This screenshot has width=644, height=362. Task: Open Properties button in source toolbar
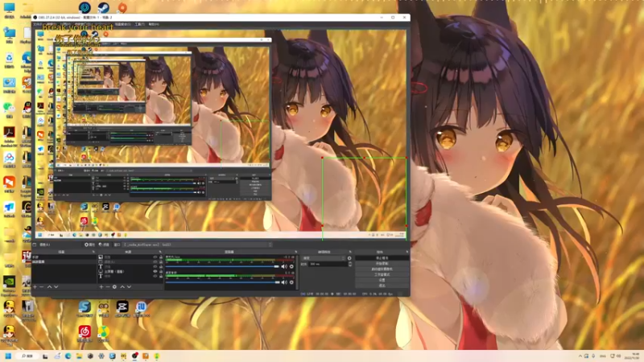[x=90, y=245]
